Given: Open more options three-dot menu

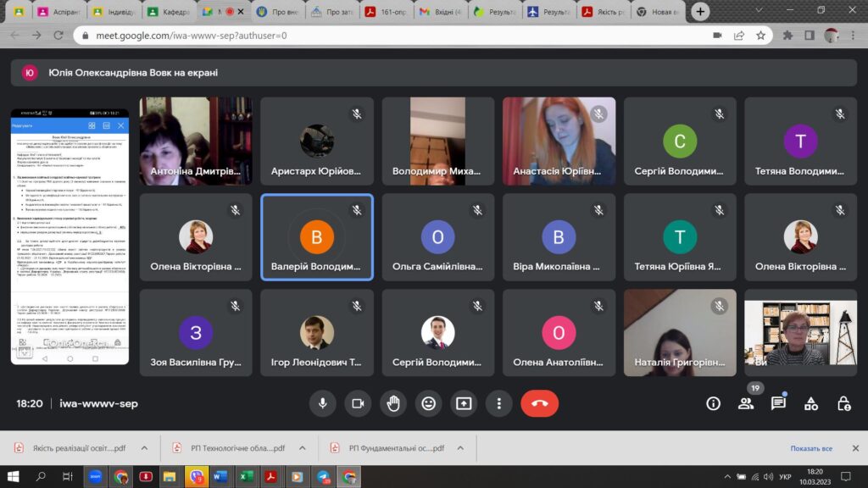Looking at the screenshot, I should click(499, 403).
